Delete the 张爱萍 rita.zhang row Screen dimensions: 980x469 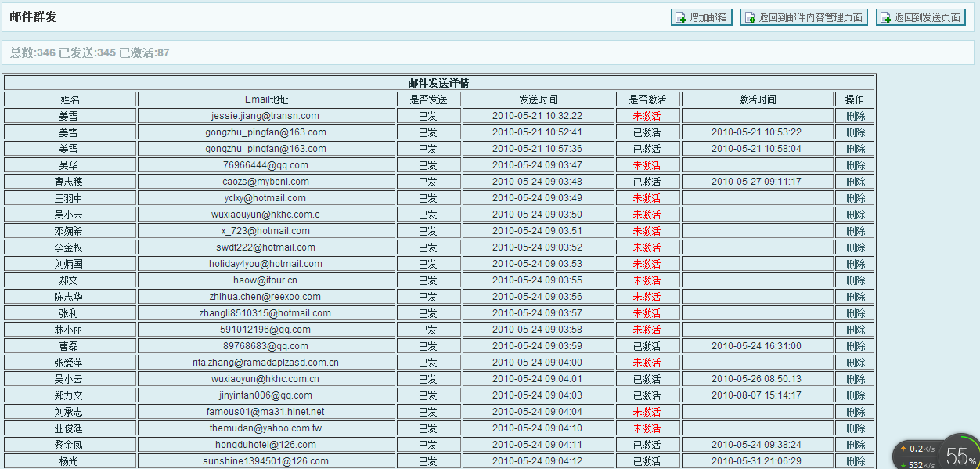pos(856,363)
